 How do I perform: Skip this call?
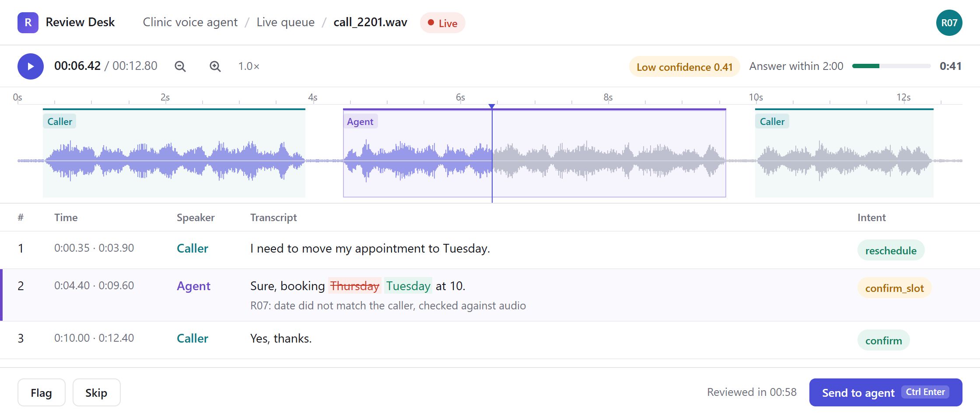[x=96, y=392]
